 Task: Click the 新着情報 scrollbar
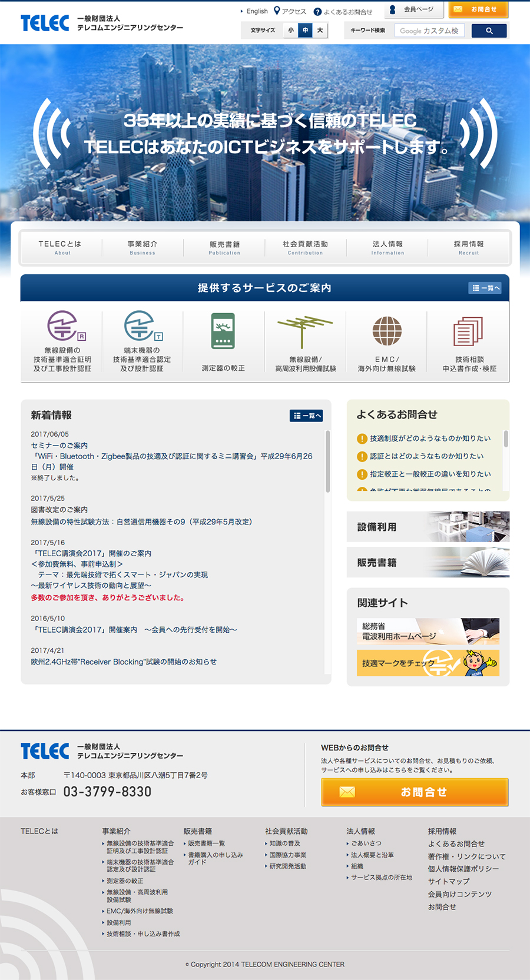tap(327, 461)
